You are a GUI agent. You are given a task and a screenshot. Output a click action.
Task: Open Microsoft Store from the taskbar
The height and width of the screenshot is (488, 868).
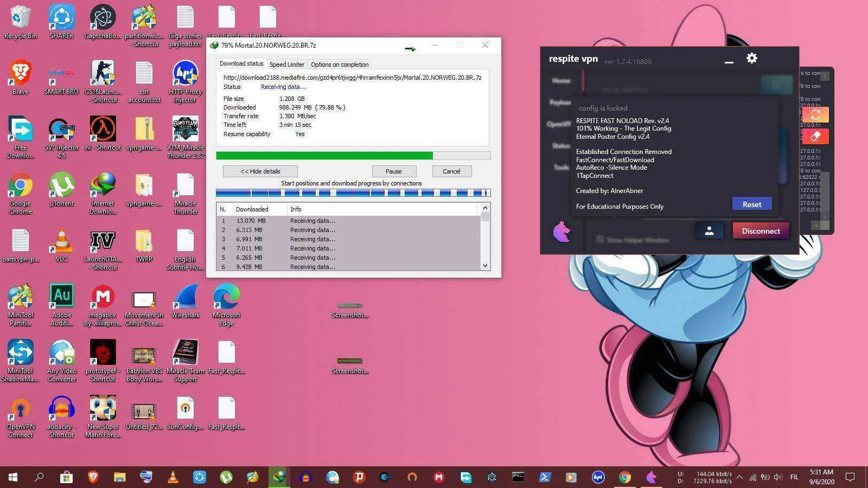(66, 477)
